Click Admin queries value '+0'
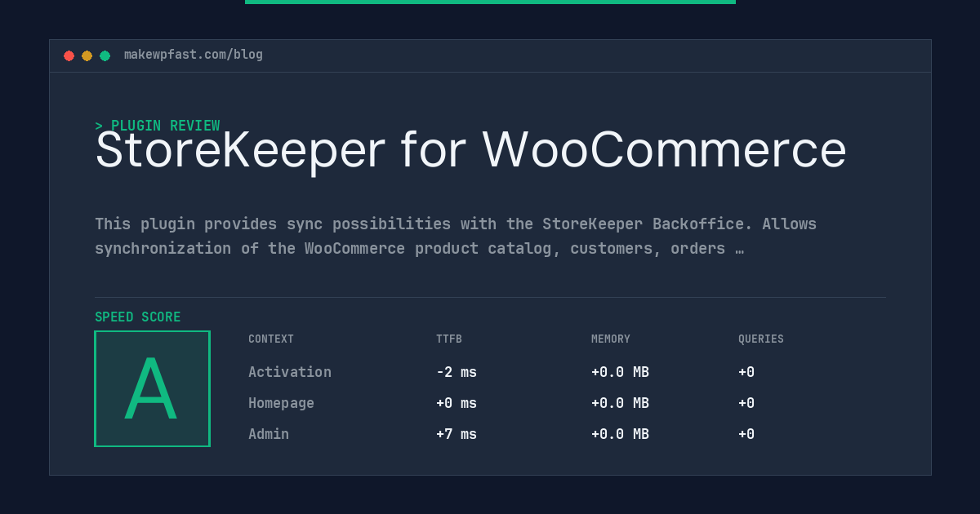The image size is (980, 514). pyautogui.click(x=746, y=434)
